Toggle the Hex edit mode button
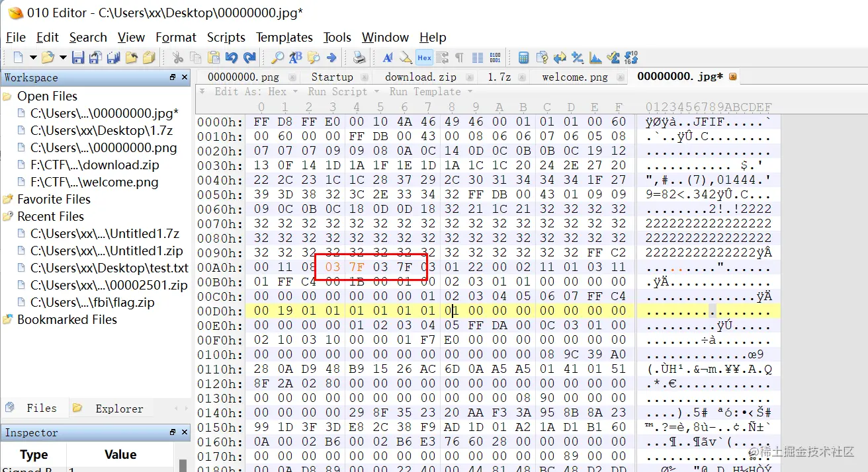Screen dimensions: 868x472 [424, 58]
